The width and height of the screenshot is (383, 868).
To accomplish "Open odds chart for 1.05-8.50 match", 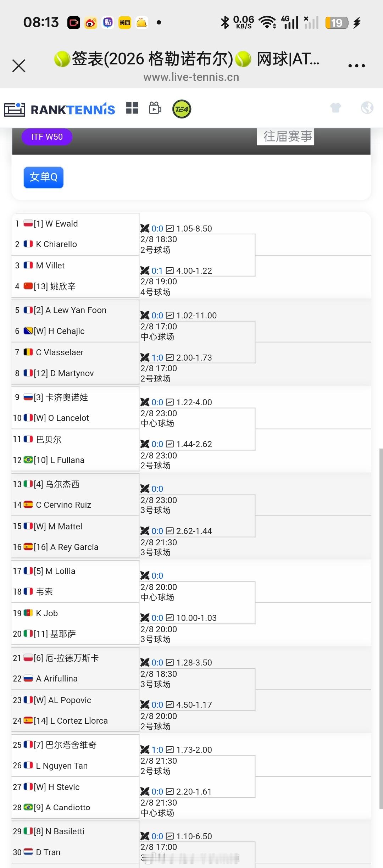I will [x=170, y=228].
